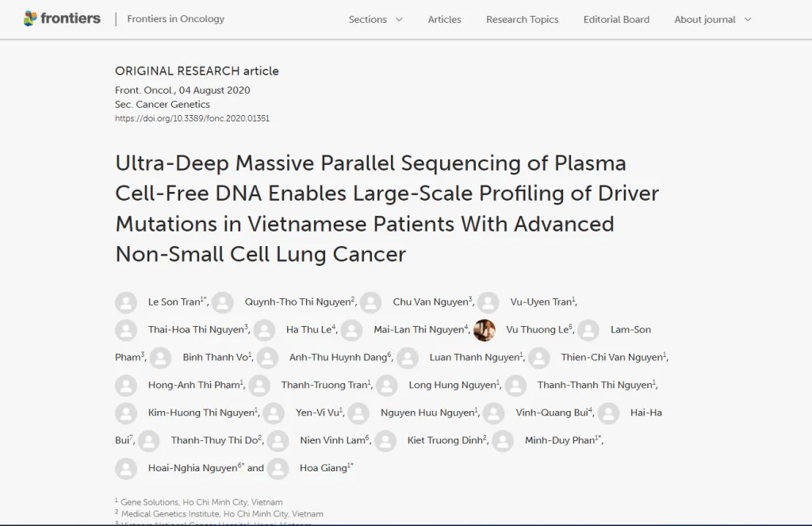Click Vu Thuong Le's profile photo
Viewport: 812px width, 526px height.
pyautogui.click(x=485, y=330)
